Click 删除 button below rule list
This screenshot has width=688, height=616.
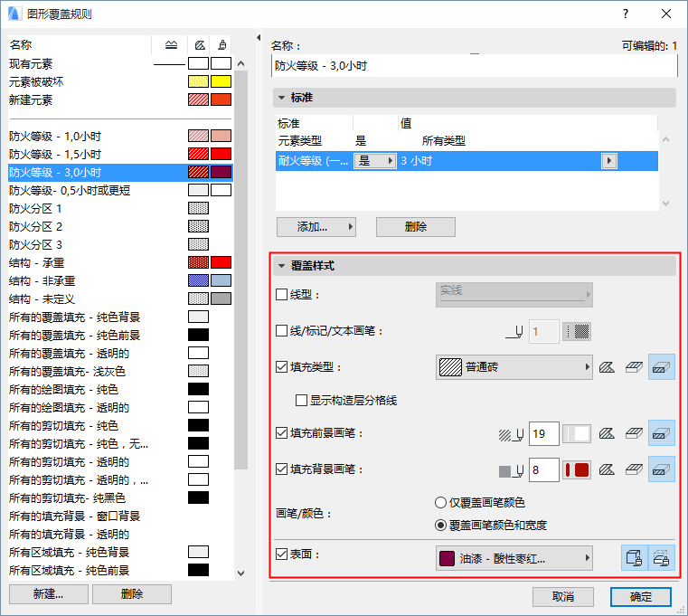132,594
